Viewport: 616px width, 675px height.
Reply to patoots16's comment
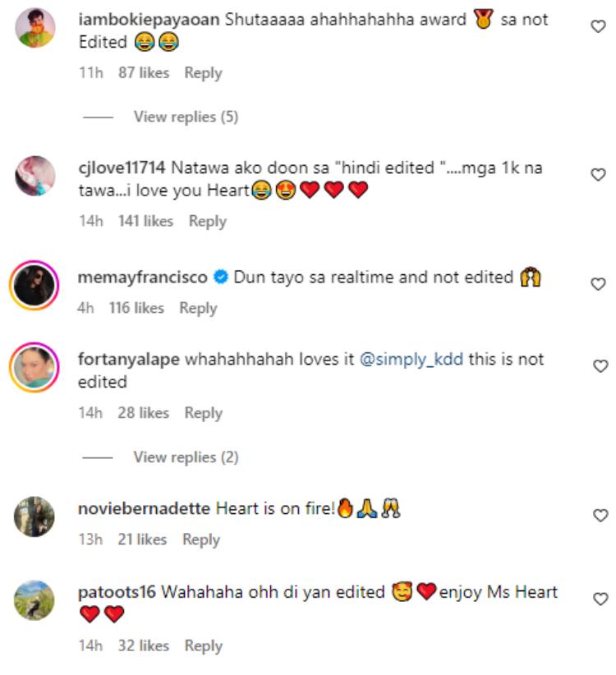tap(204, 646)
